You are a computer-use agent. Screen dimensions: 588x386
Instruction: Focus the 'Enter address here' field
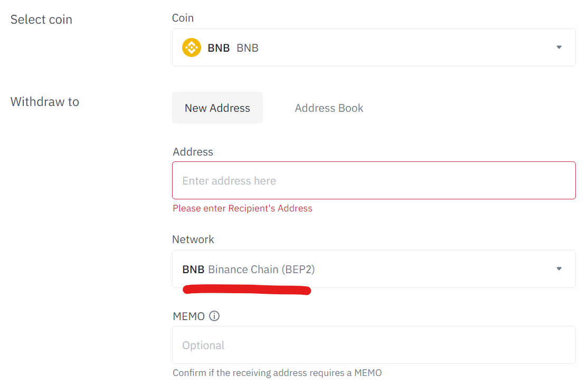(374, 181)
